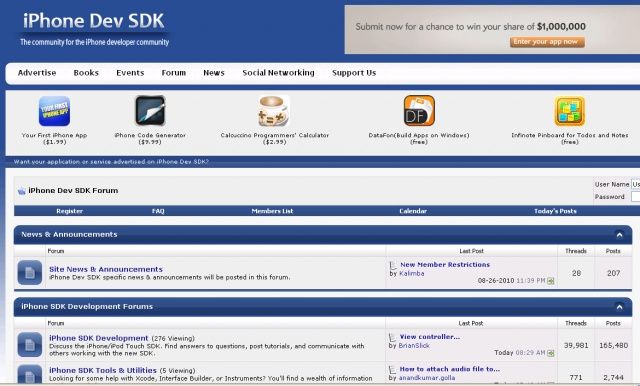Click the iPhone Dev SDK Forum home icon
The width and height of the screenshot is (640, 386).
(x=21, y=191)
